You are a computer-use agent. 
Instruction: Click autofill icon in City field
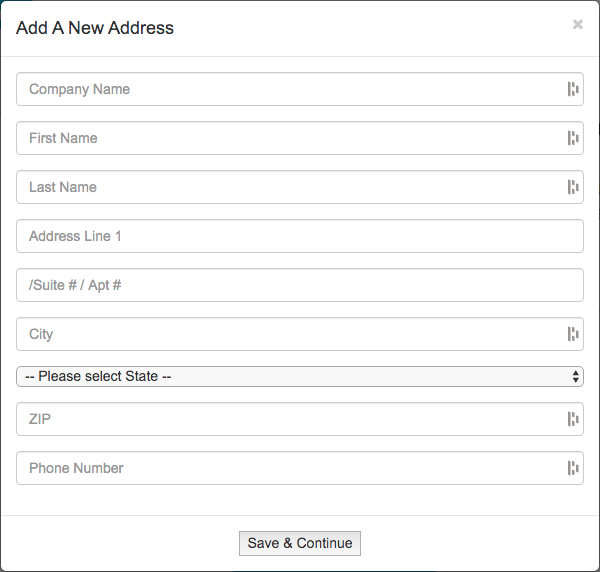coord(573,334)
